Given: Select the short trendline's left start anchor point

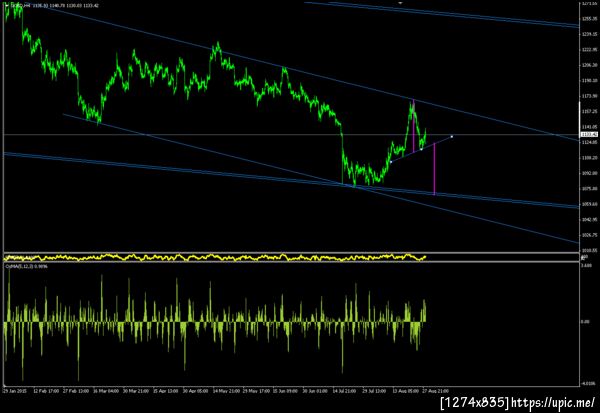Looking at the screenshot, I should pos(391,162).
